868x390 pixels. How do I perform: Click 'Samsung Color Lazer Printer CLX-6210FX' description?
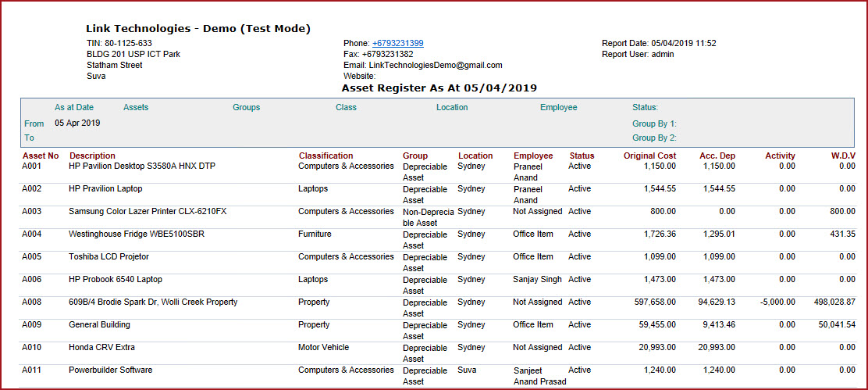[148, 211]
